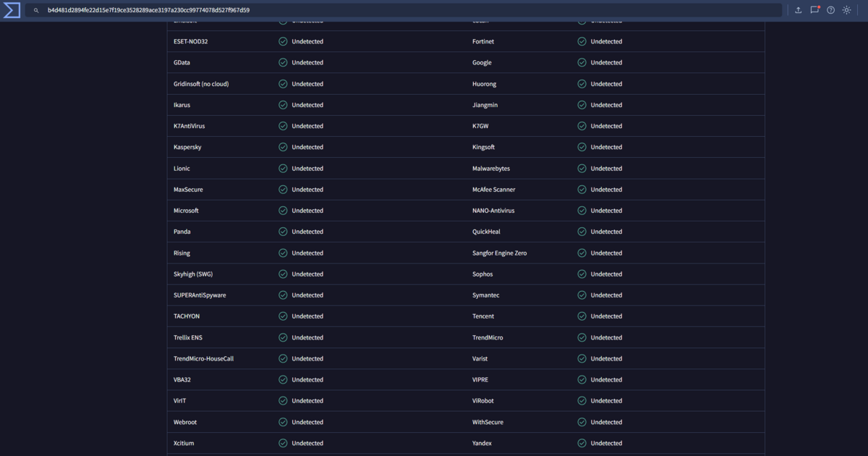Select the Sangfor Engine Zero vendor label
868x456 pixels.
499,253
